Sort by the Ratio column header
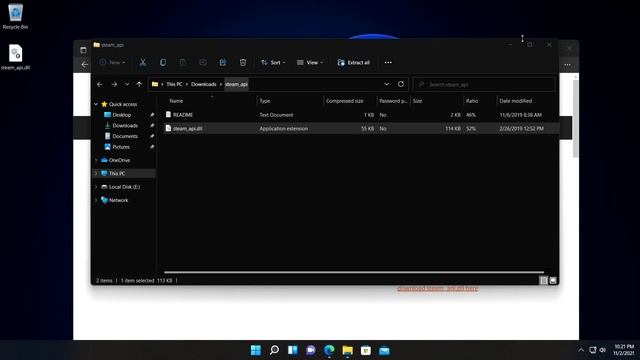640x360 pixels. [x=472, y=101]
